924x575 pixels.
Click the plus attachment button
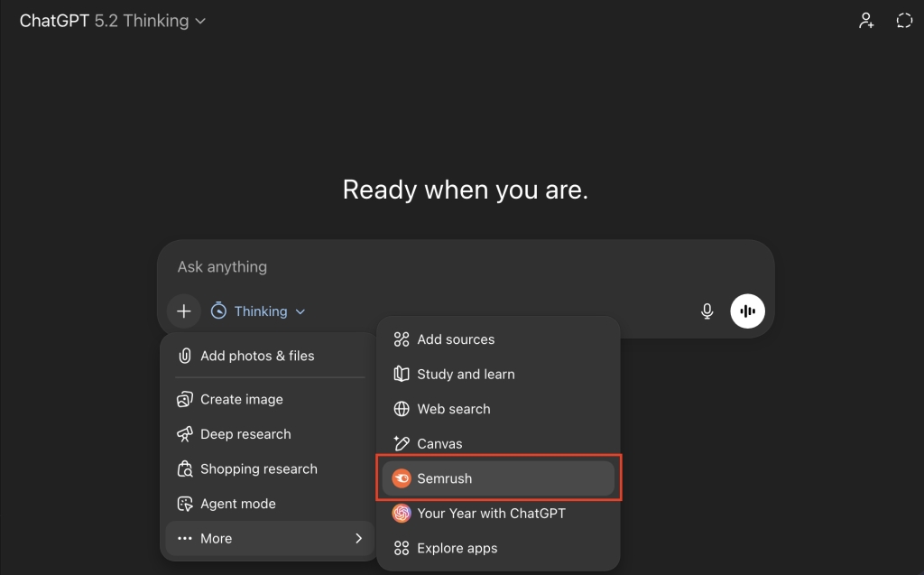pos(184,311)
